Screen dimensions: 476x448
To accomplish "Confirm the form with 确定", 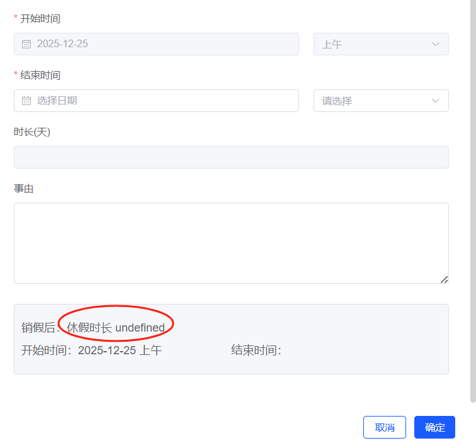I will tap(434, 427).
